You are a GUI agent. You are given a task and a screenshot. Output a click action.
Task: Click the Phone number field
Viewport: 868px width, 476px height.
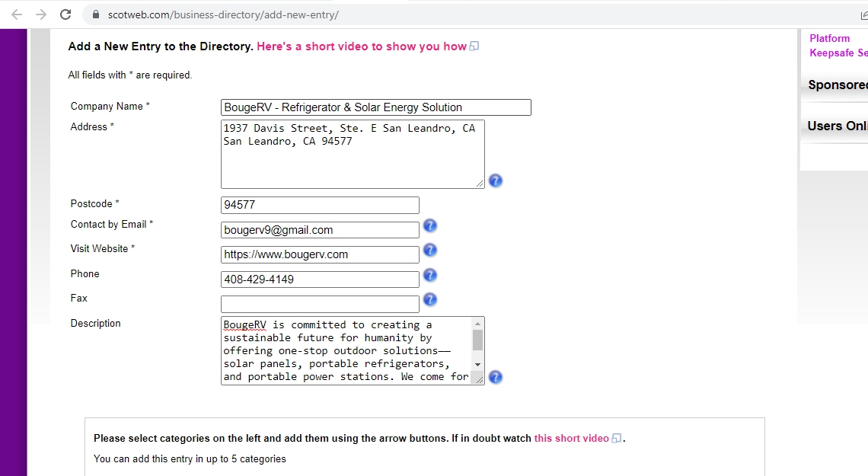tap(320, 280)
